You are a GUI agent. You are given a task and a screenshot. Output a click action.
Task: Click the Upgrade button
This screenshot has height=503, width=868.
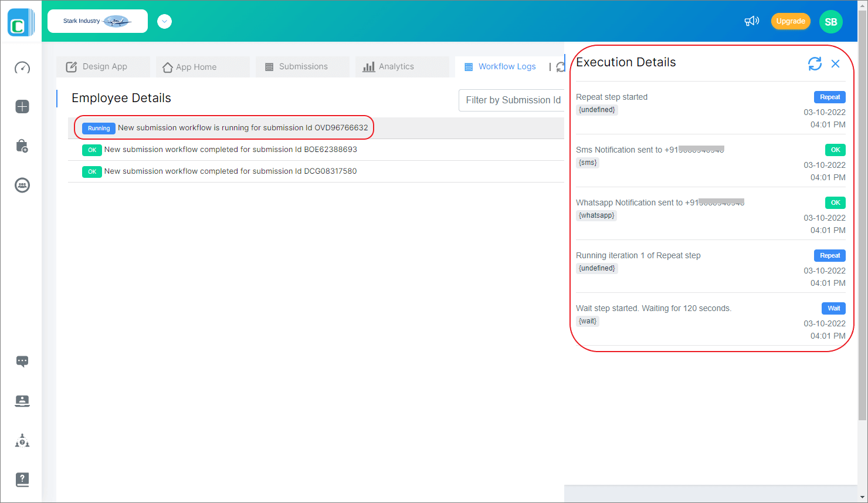(x=791, y=21)
